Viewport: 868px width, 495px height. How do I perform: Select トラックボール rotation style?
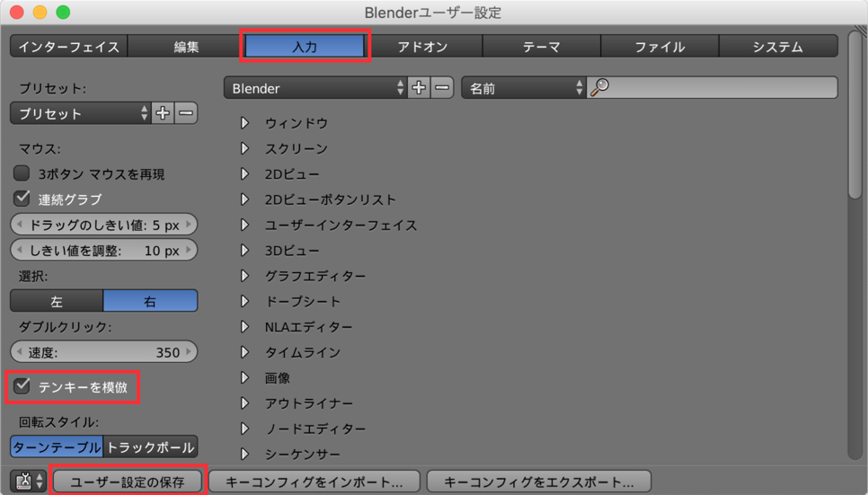point(150,447)
